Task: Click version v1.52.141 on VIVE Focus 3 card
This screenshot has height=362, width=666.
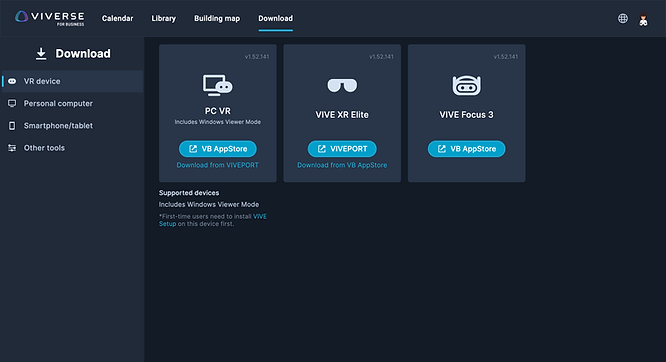Action: coord(506,57)
